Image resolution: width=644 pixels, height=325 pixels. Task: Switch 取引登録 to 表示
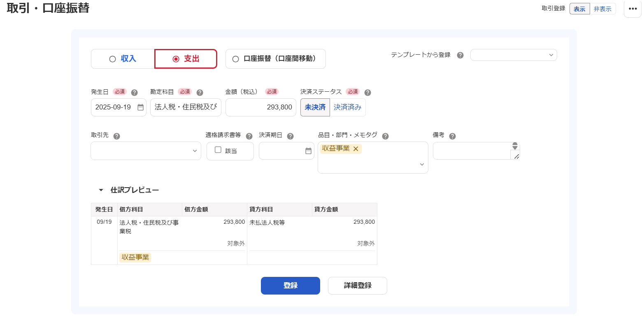pos(579,9)
